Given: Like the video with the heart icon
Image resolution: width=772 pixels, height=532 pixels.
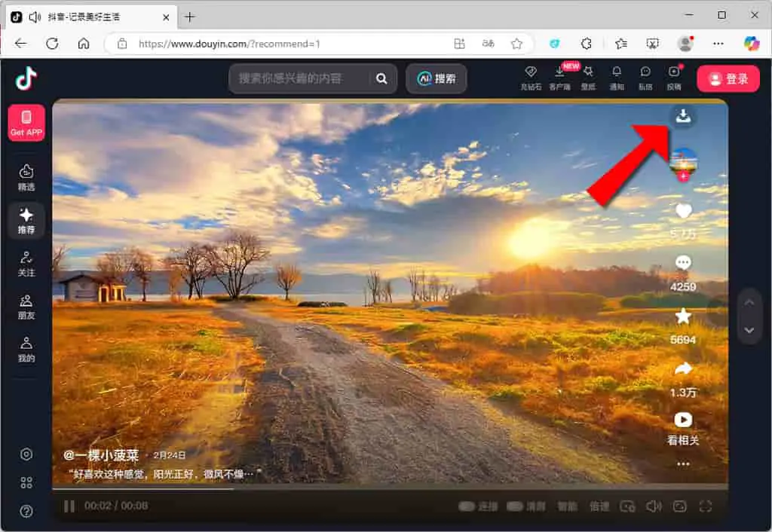Looking at the screenshot, I should tap(683, 211).
